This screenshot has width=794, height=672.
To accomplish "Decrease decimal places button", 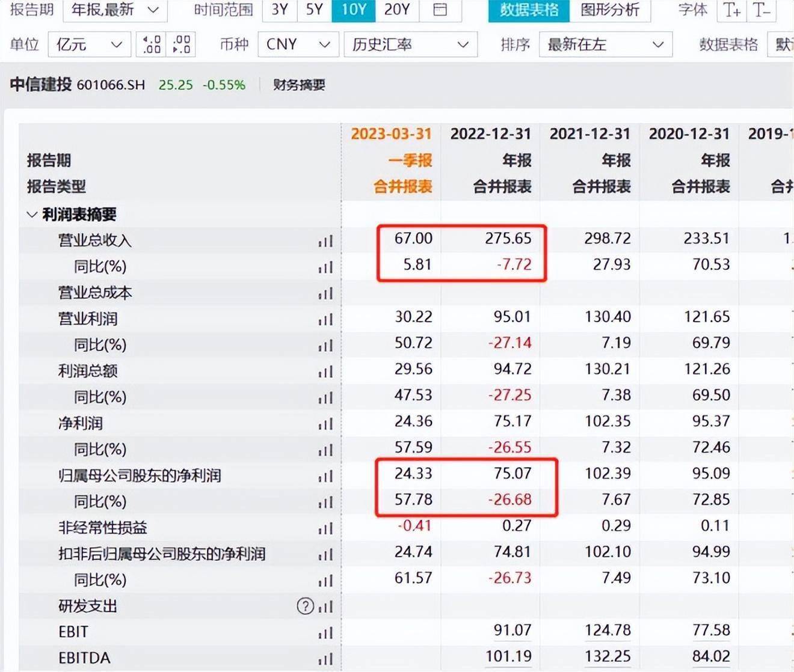I will pyautogui.click(x=181, y=44).
